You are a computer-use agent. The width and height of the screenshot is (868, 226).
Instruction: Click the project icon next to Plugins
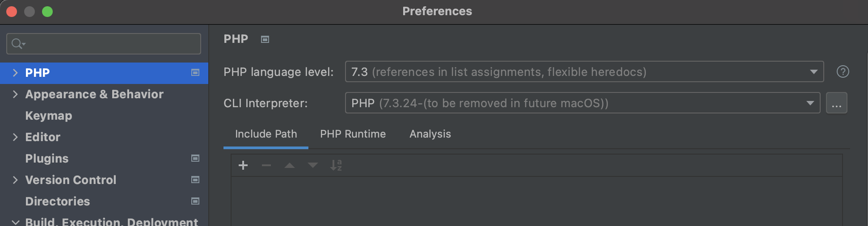pyautogui.click(x=195, y=159)
